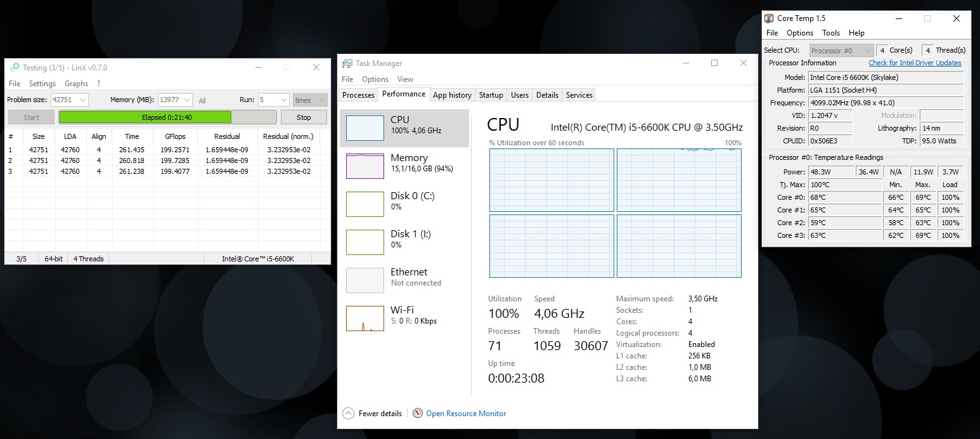Open Task Manager View menu
Viewport: 980px width, 439px height.
coord(405,79)
